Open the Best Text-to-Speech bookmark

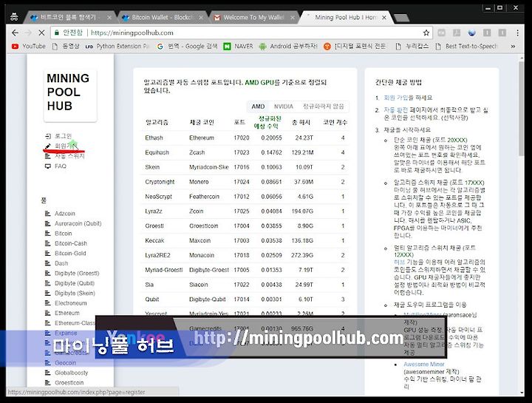coord(466,46)
